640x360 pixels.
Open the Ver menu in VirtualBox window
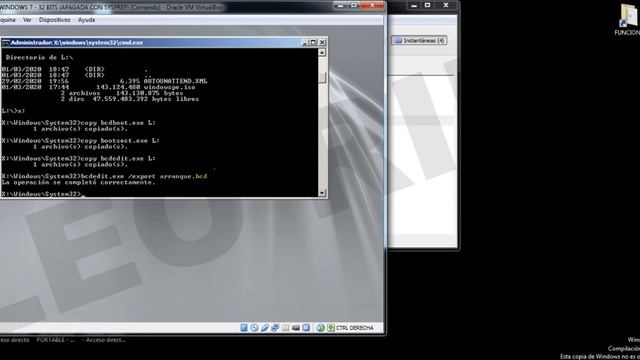click(x=27, y=20)
